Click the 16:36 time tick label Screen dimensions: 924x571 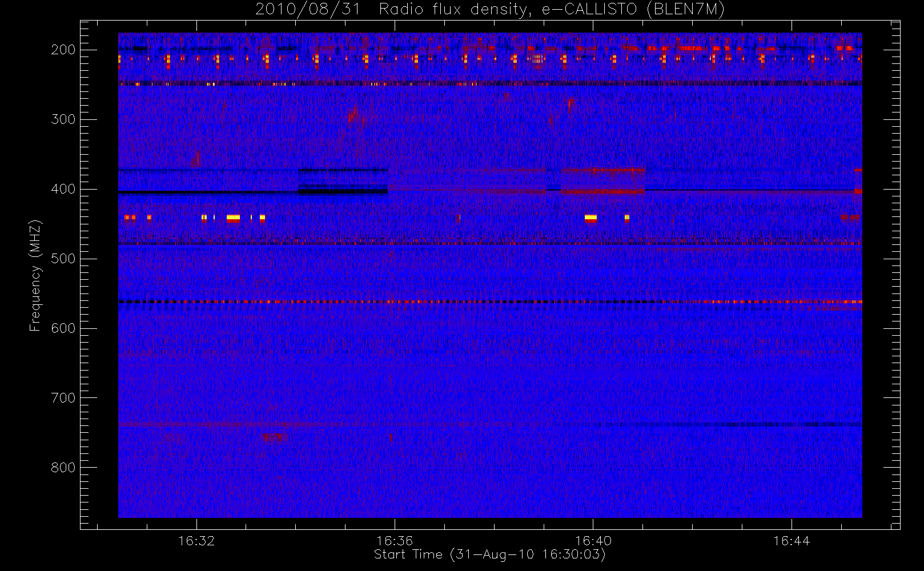395,541
